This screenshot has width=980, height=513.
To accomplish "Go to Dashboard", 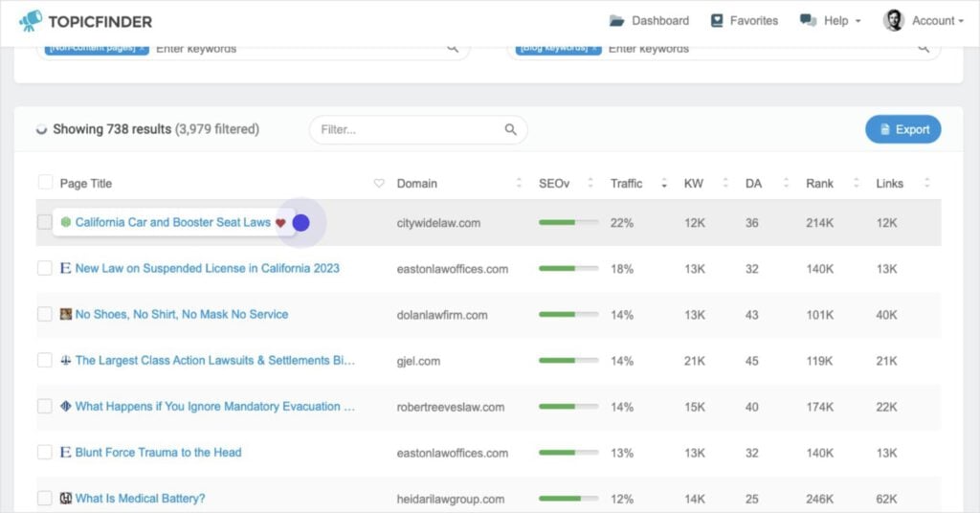I will pos(650,21).
